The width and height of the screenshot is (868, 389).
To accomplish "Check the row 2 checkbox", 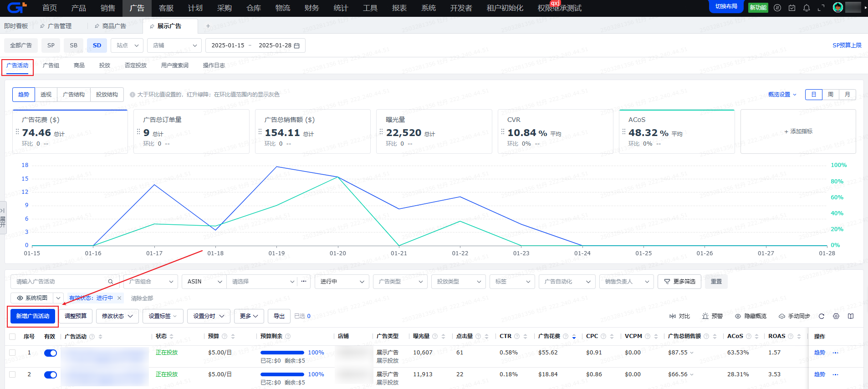I will [x=12, y=374].
